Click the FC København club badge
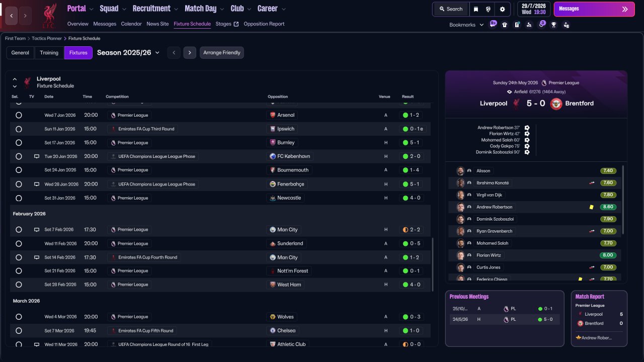Screen dimensions: 644x362 (273, 156)
